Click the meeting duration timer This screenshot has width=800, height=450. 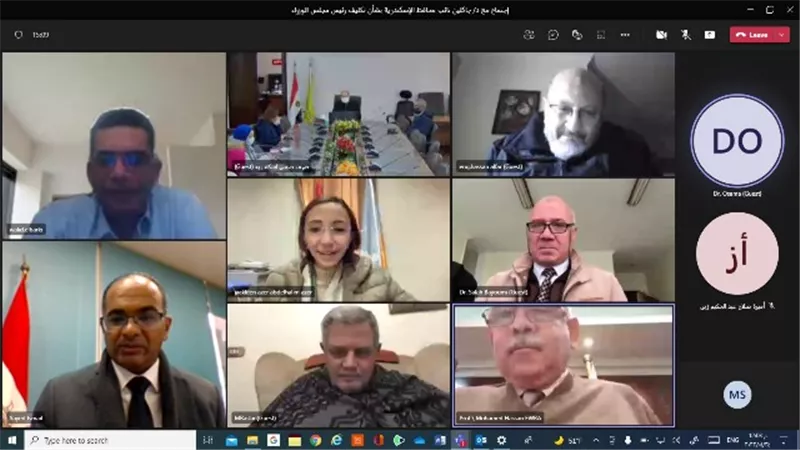(x=40, y=35)
